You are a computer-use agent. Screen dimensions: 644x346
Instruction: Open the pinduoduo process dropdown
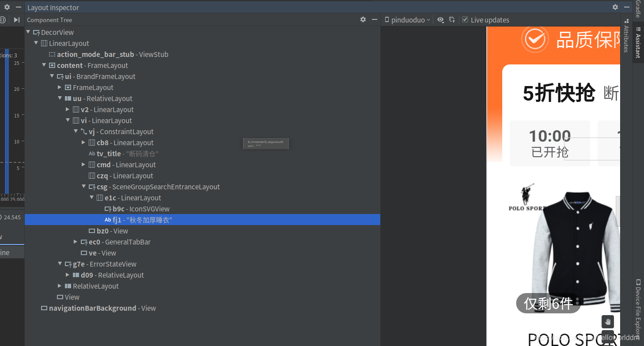coord(407,20)
